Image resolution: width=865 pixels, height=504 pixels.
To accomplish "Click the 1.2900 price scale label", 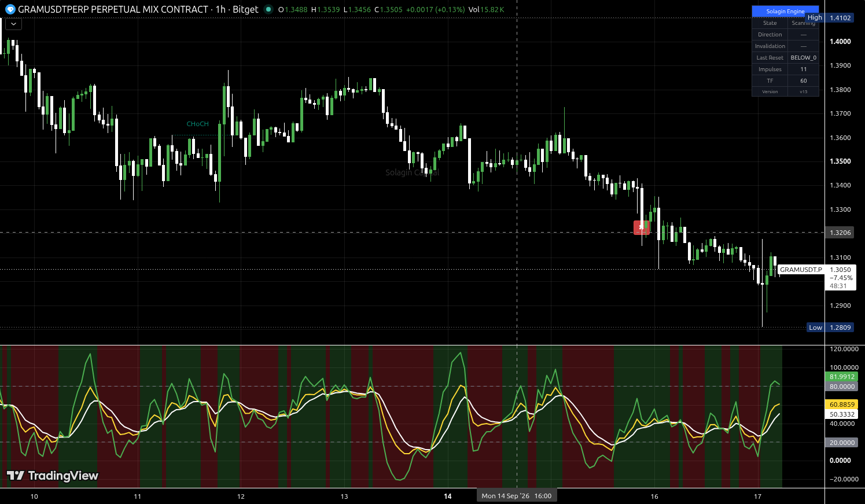I will coord(840,306).
